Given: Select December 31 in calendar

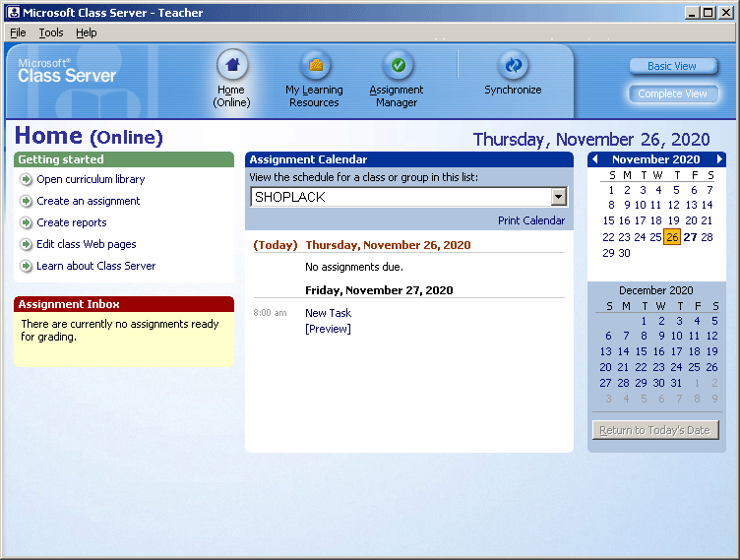Looking at the screenshot, I should coord(676,383).
